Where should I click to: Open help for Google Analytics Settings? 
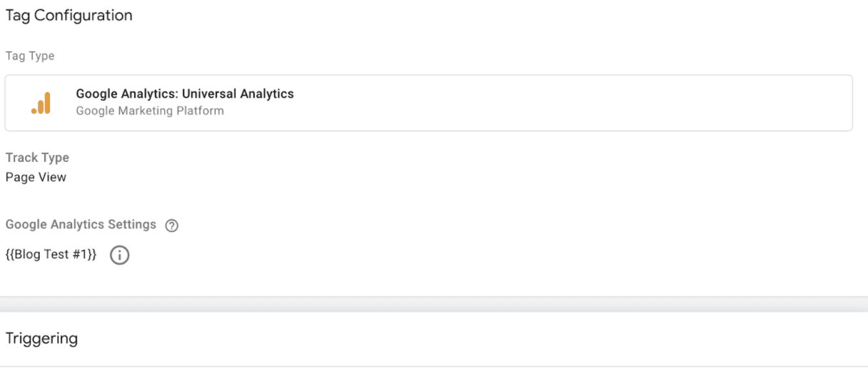coord(171,225)
